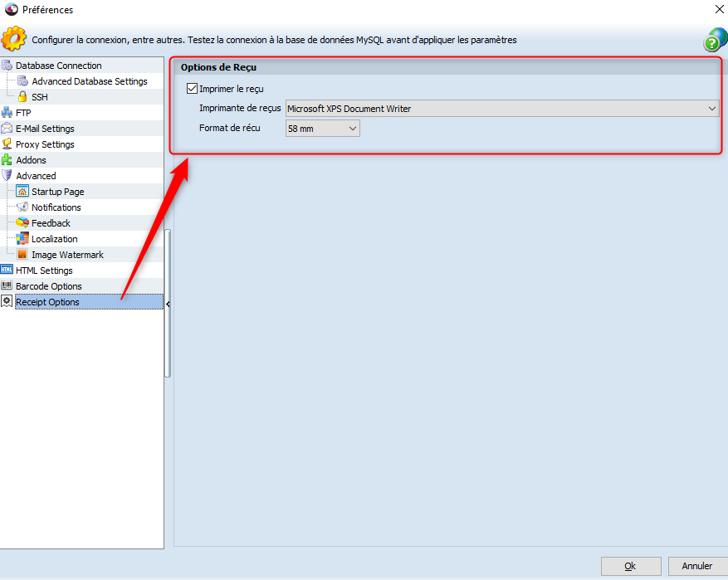Collapse the sidebar using splitter arrow
The width and height of the screenshot is (728, 580).
[x=169, y=305]
